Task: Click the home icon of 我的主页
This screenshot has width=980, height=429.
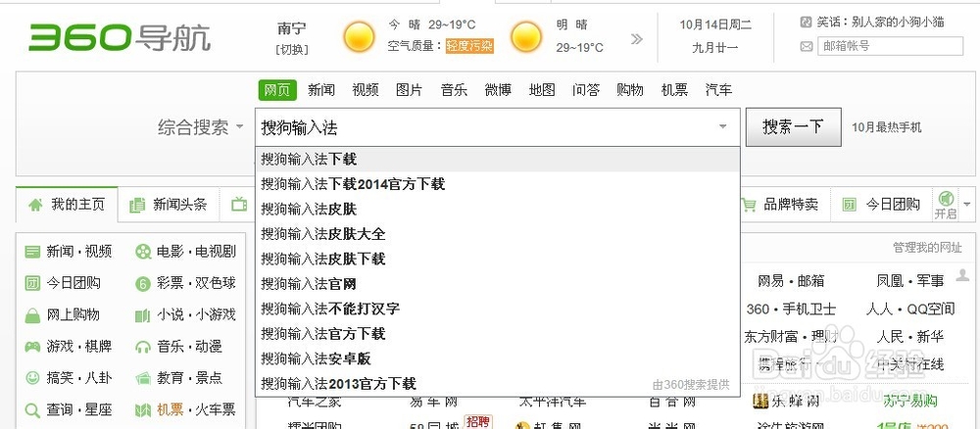Action: [x=35, y=205]
